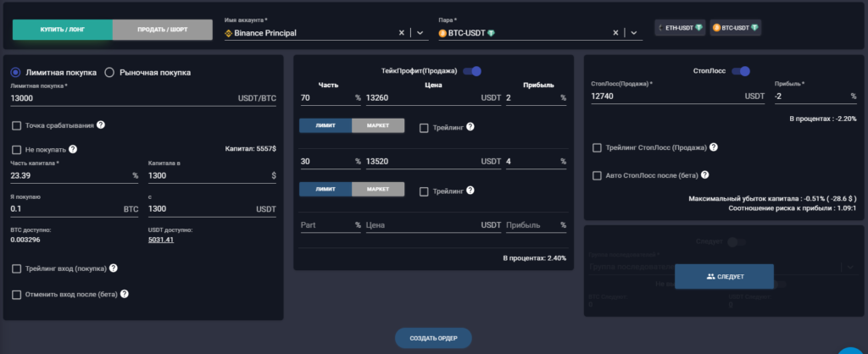
Task: Click the СЛЕДУЕТ button
Action: (x=724, y=276)
